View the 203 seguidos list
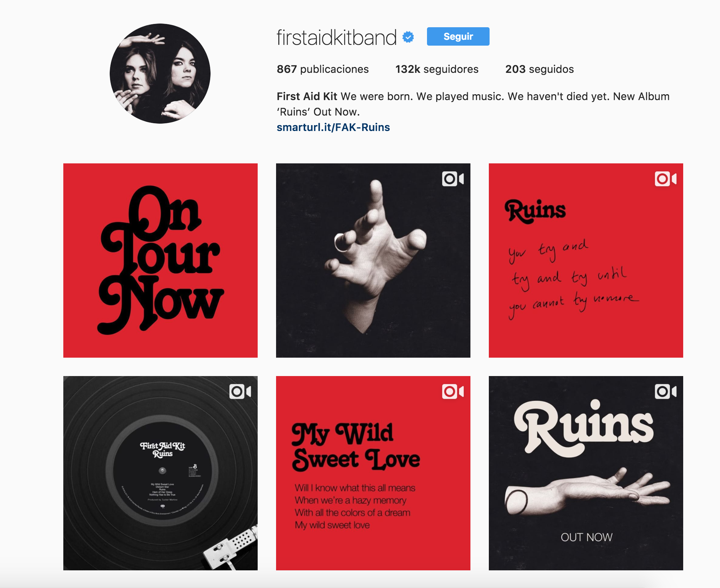Screen dimensions: 720x588 coord(540,69)
